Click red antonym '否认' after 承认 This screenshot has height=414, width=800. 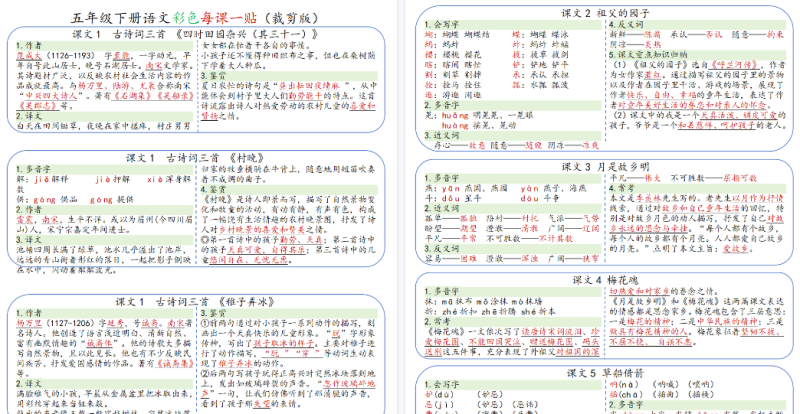(713, 35)
